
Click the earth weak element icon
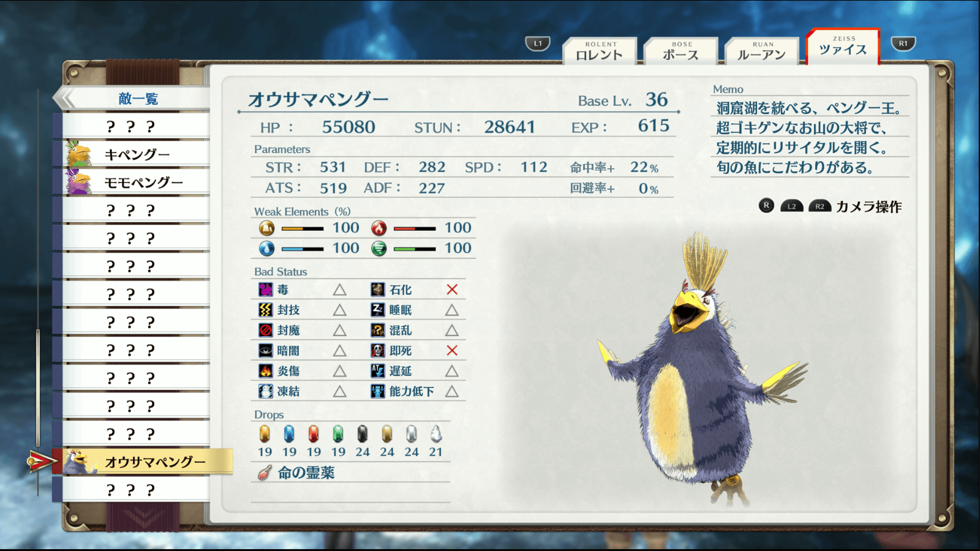coord(266,228)
